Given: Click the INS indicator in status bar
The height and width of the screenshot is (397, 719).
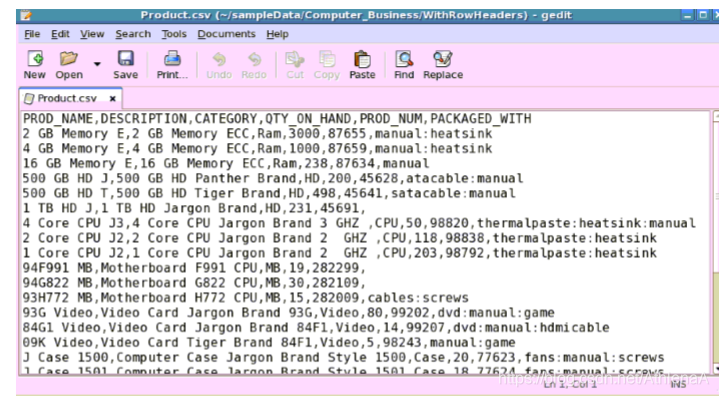Looking at the screenshot, I should pyautogui.click(x=678, y=385).
